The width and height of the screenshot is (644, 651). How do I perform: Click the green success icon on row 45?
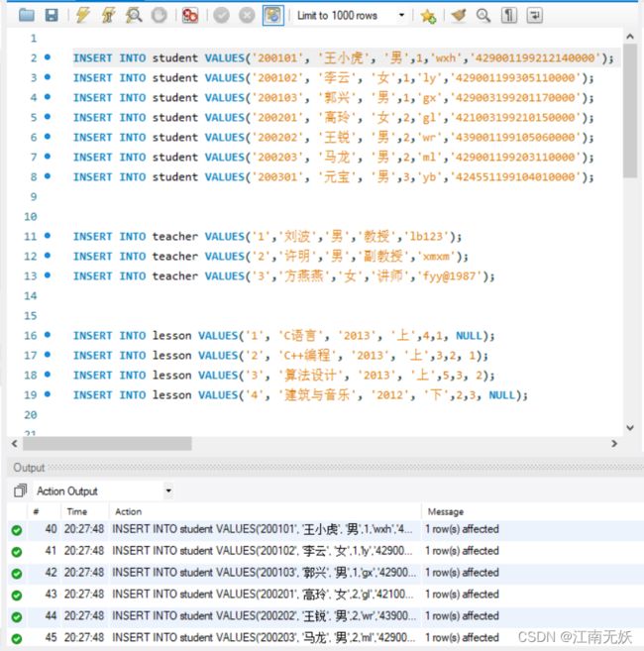point(17,638)
